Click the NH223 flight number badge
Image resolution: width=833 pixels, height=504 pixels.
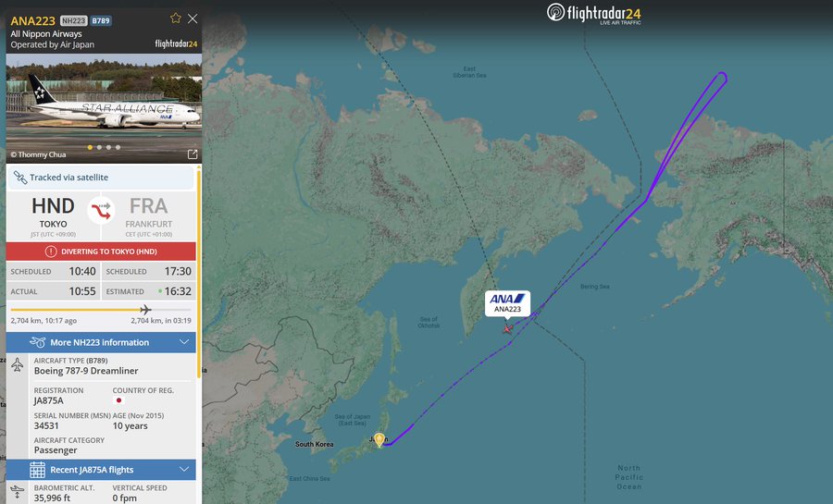click(x=73, y=20)
